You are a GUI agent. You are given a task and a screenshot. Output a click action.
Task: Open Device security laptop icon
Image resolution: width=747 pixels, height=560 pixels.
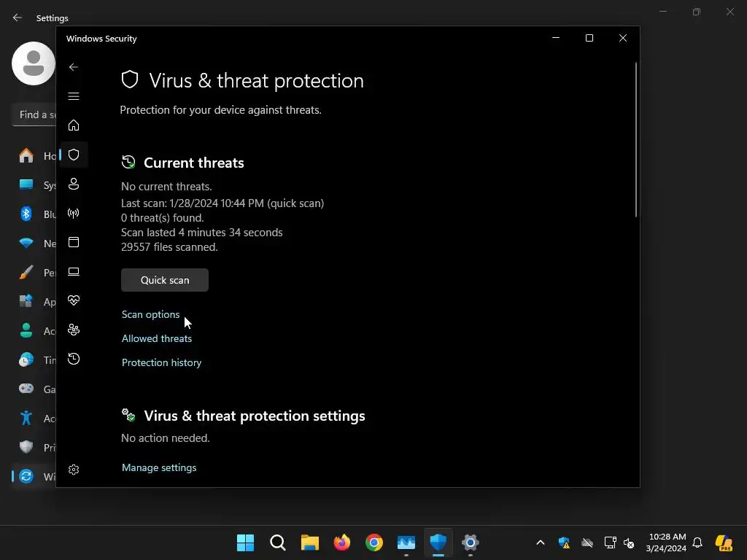point(74,271)
